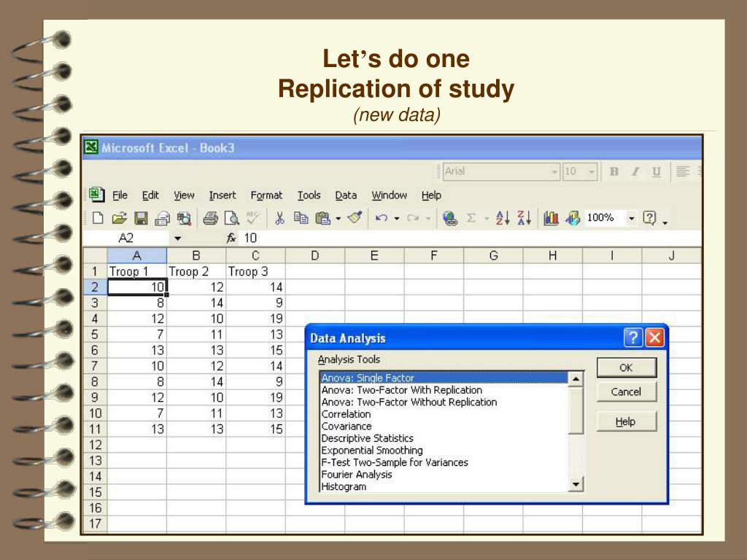The height and width of the screenshot is (560, 747).
Task: Open the Edit menu
Action: coord(150,195)
